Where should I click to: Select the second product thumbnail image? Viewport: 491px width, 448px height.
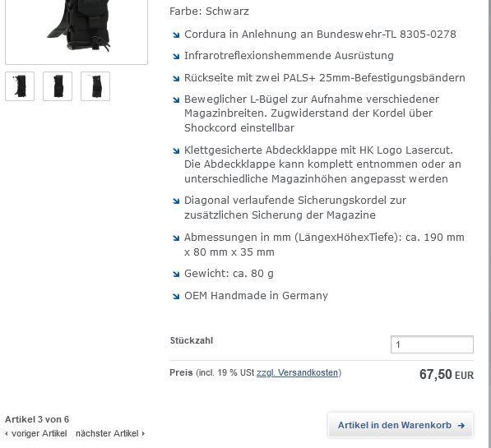tap(58, 86)
